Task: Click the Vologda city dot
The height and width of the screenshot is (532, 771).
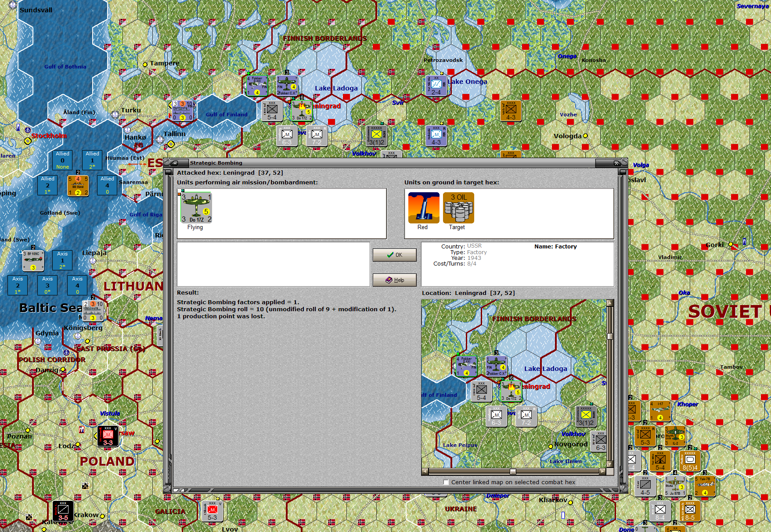Action: pos(585,136)
